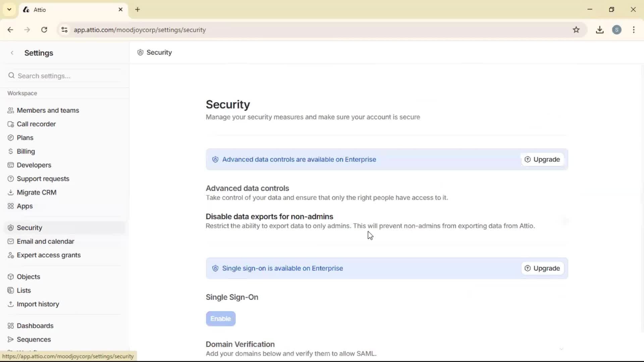The width and height of the screenshot is (644, 362).
Task: Click the Developers sidebar icon
Action: (11, 165)
